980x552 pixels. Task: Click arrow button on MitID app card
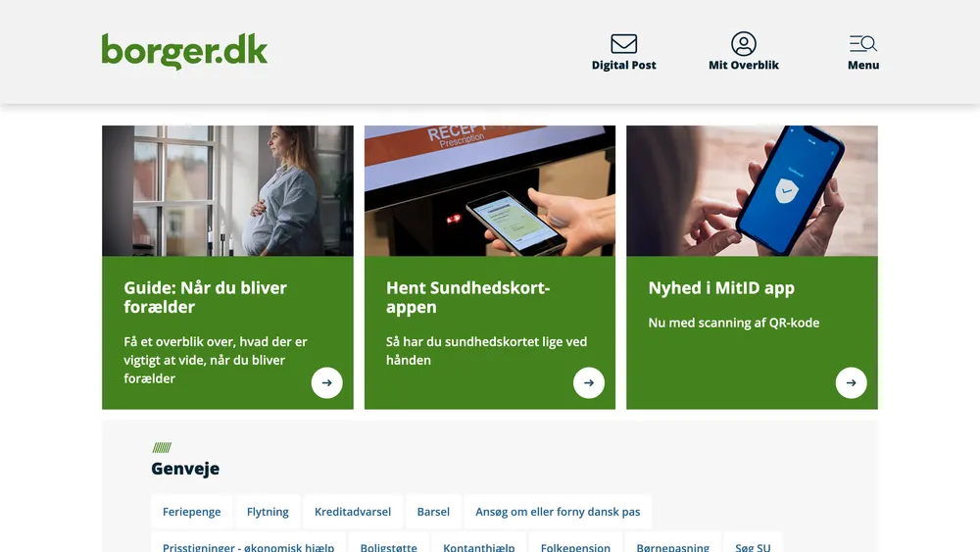coord(852,382)
